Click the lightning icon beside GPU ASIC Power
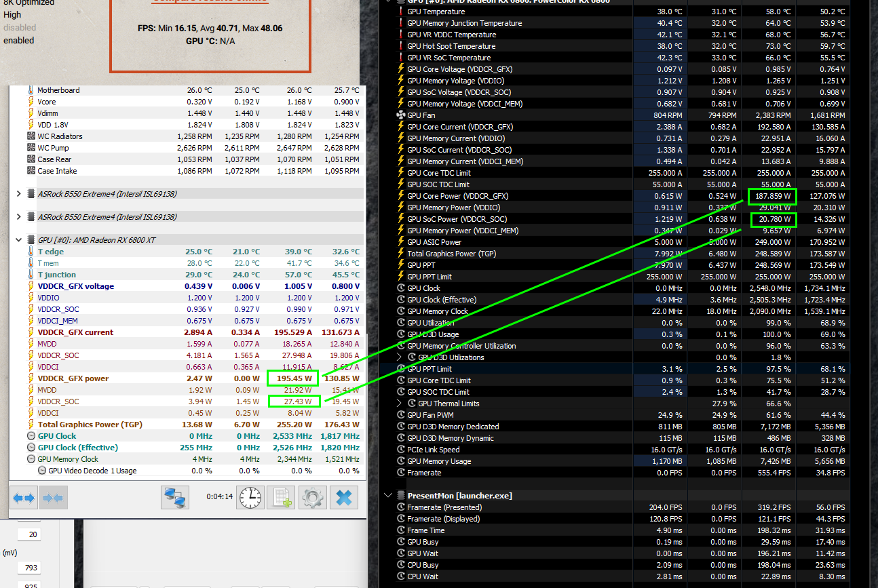This screenshot has width=878, height=588. pos(400,242)
